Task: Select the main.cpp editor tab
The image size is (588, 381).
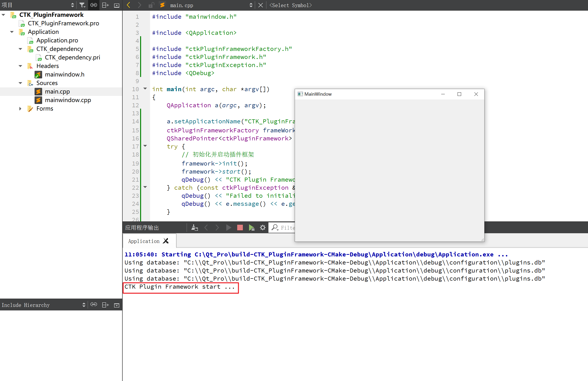Action: [180, 5]
